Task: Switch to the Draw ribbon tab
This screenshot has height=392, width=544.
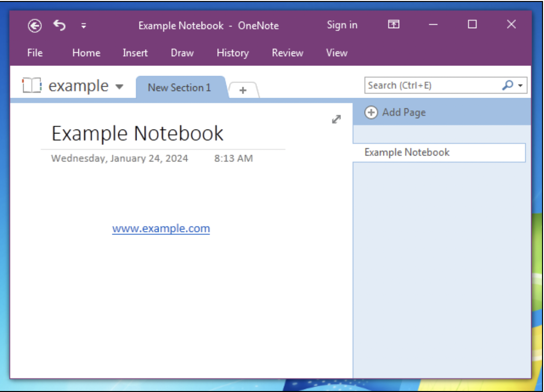Action: pos(182,53)
